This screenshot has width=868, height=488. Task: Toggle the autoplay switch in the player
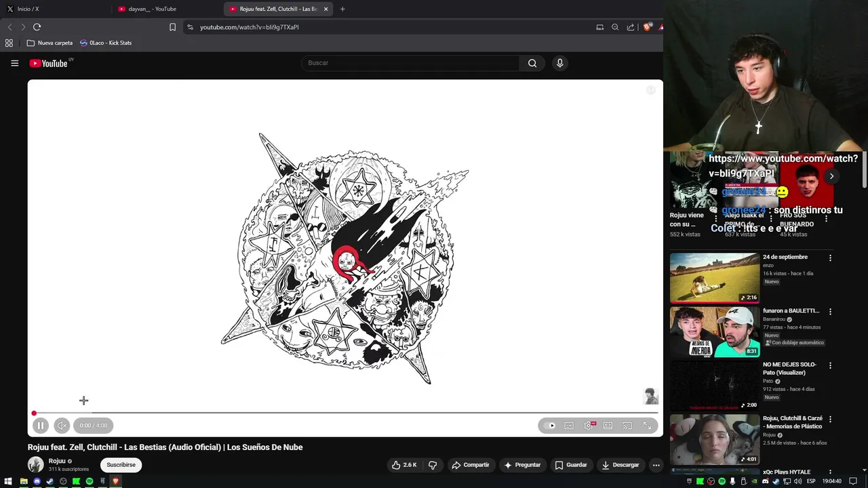pyautogui.click(x=549, y=426)
